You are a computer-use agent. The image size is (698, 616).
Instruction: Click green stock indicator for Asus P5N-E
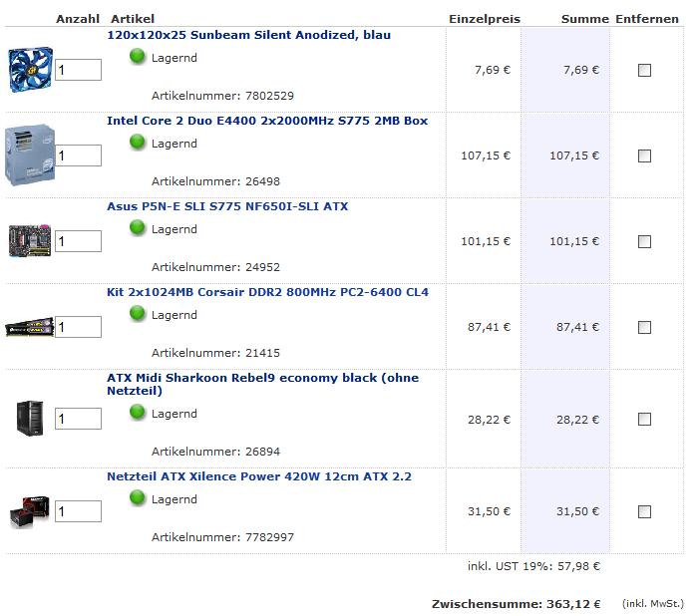[x=138, y=228]
